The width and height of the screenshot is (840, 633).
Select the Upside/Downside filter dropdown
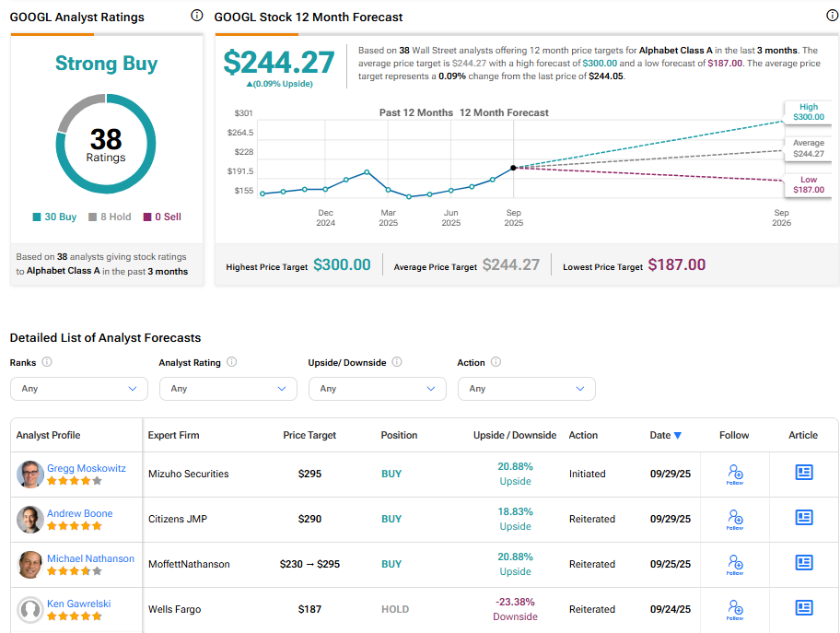pos(378,389)
